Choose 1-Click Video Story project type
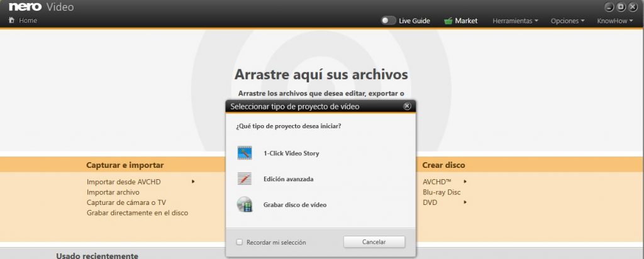 tap(291, 153)
